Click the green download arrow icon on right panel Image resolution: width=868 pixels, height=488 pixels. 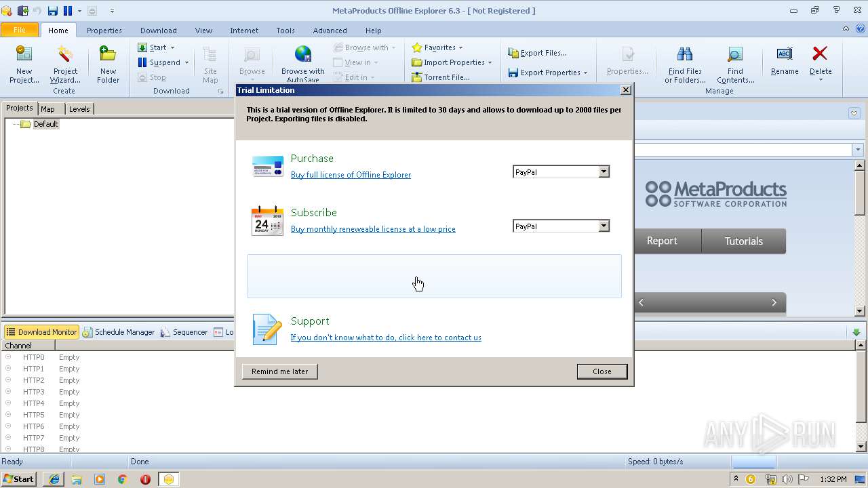tap(856, 332)
